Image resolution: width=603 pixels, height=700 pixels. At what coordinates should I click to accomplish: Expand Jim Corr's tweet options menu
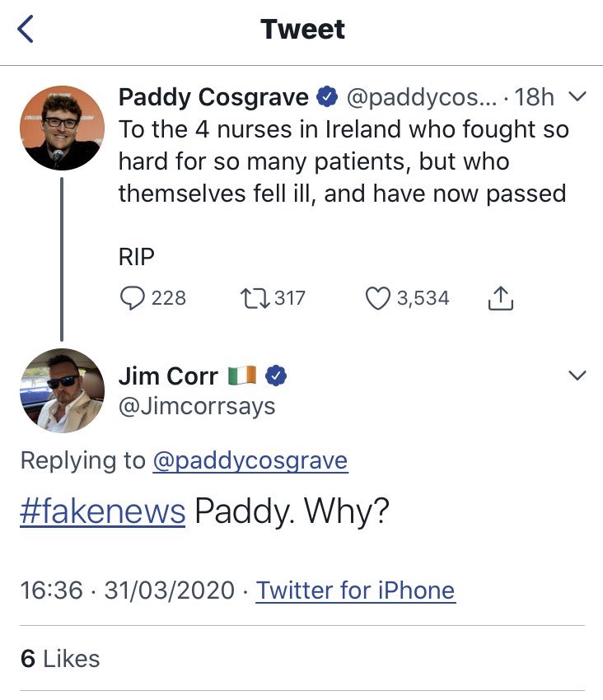577,376
